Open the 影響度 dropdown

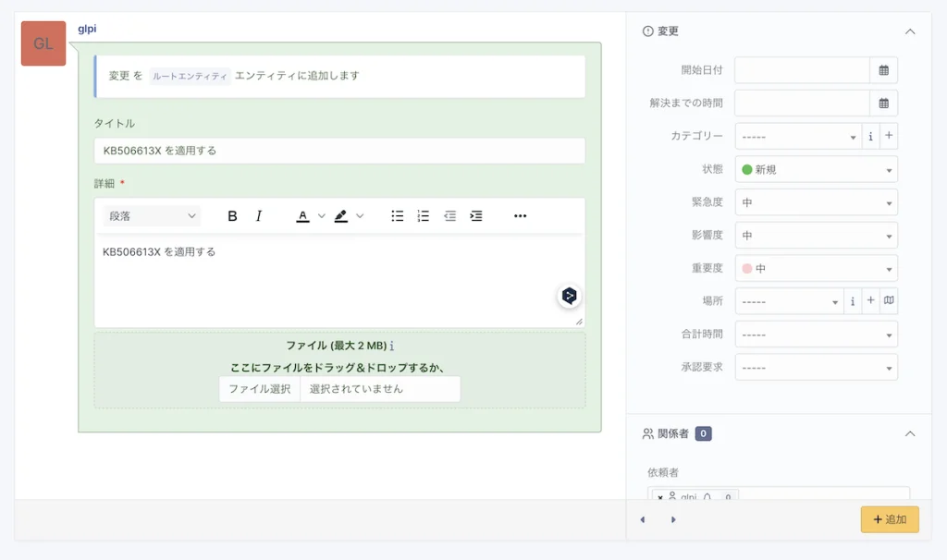pyautogui.click(x=816, y=236)
